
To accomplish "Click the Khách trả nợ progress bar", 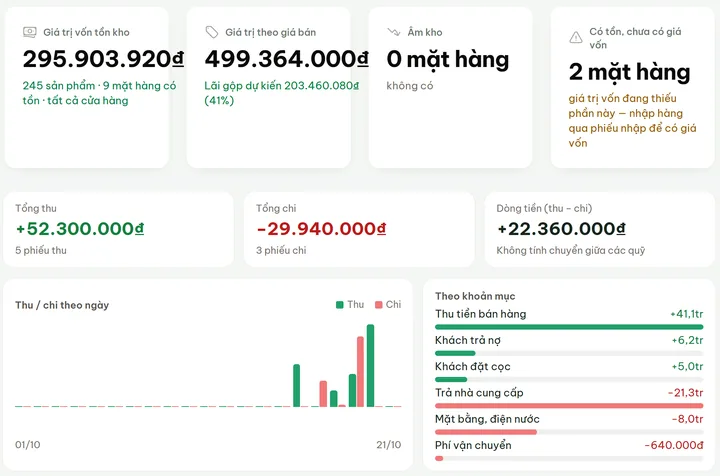I will (569, 353).
